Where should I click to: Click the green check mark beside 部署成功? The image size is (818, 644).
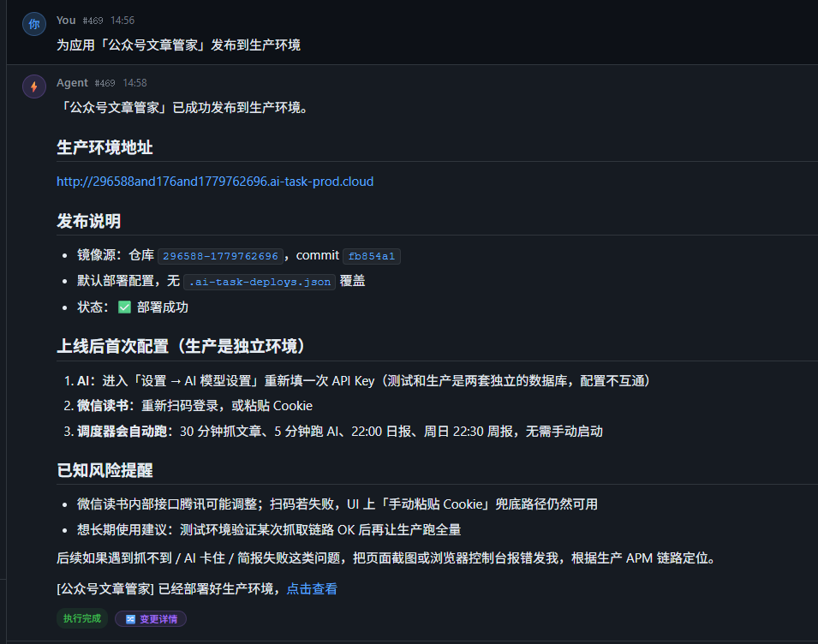[124, 307]
